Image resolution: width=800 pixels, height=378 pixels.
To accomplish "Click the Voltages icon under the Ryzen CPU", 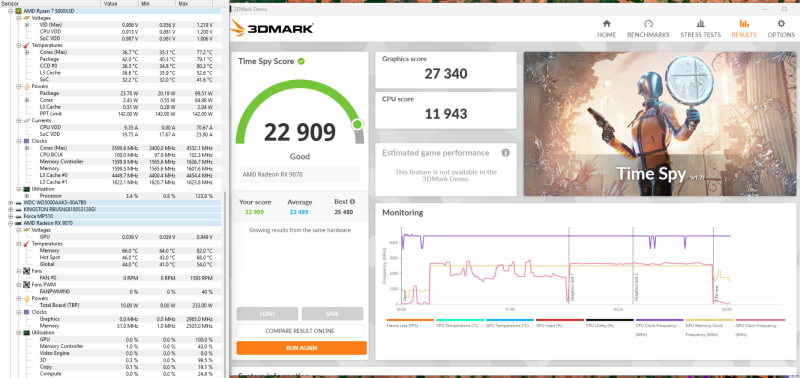I will pos(26,17).
